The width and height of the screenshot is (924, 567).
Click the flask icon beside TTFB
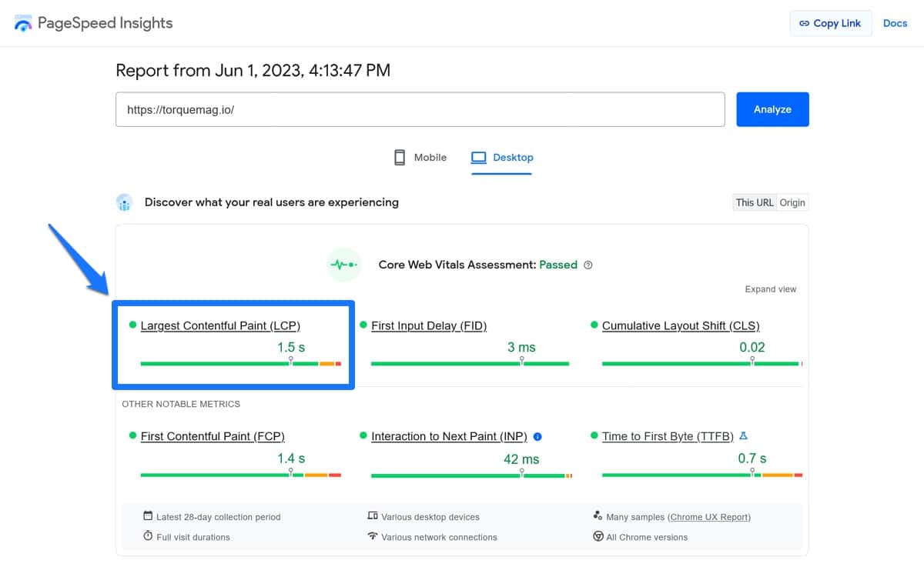tap(743, 435)
